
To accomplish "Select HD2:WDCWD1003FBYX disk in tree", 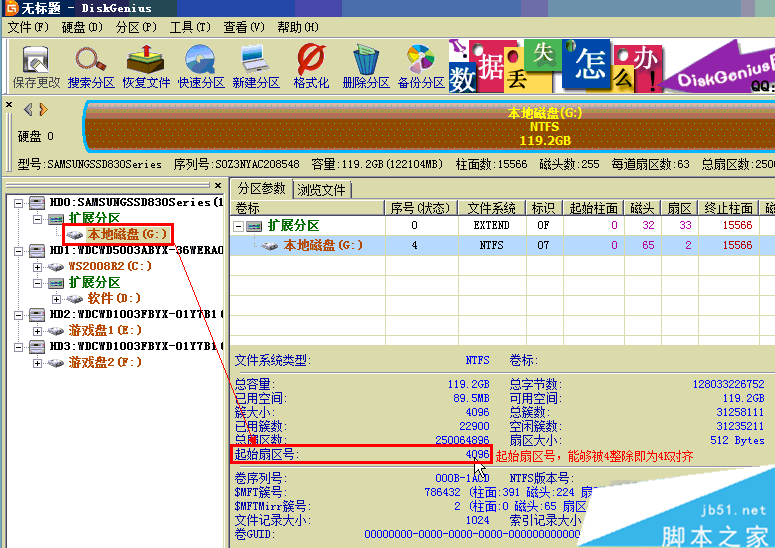I will click(x=136, y=314).
